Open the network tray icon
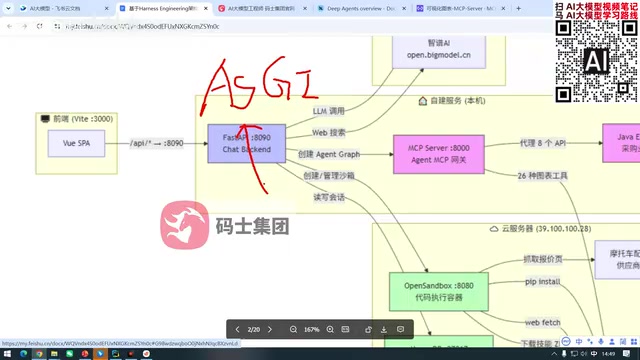The height and width of the screenshot is (360, 640). click(x=574, y=354)
